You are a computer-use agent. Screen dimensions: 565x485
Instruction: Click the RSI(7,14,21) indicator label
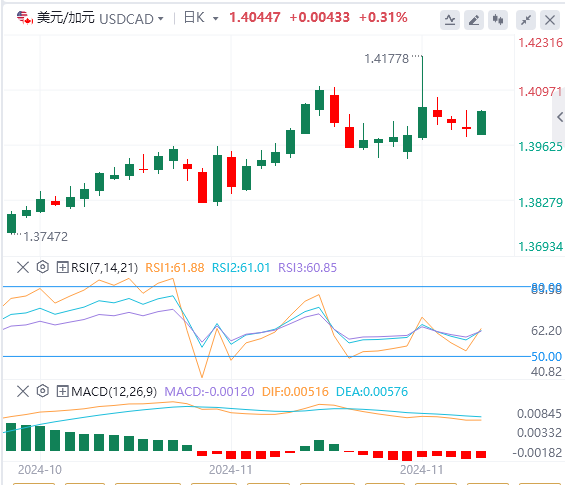click(x=104, y=268)
